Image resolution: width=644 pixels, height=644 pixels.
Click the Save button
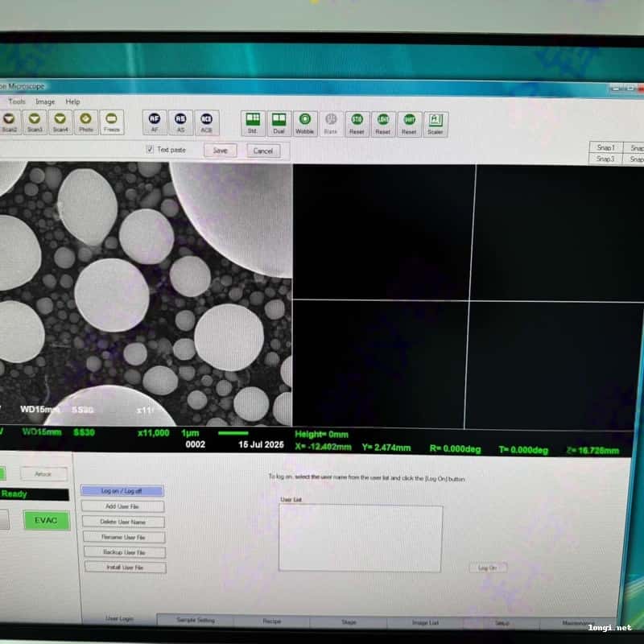tap(220, 151)
